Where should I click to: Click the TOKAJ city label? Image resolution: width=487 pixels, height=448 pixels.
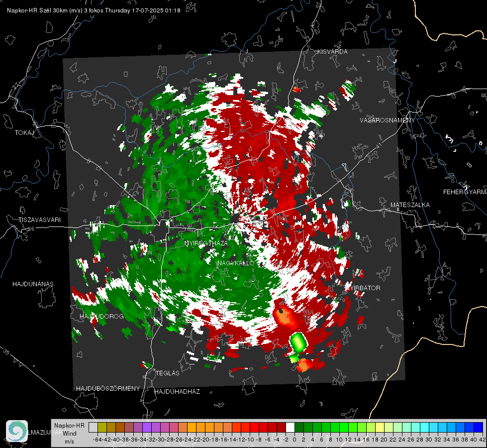24,133
